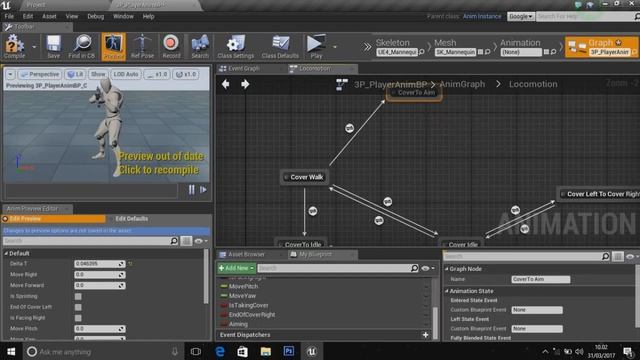Open the Search tool in toolbar
Viewport: 640px width, 360px height.
pos(200,46)
